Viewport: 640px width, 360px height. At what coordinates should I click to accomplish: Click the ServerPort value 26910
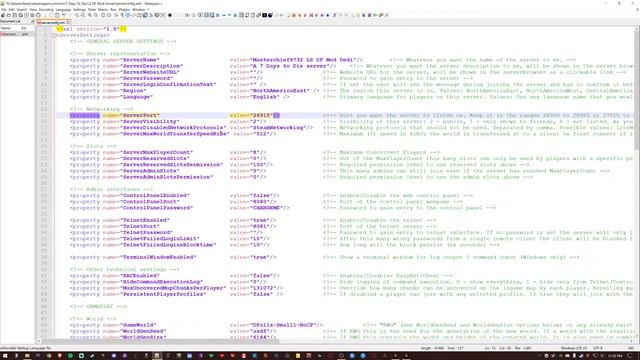(x=261, y=115)
